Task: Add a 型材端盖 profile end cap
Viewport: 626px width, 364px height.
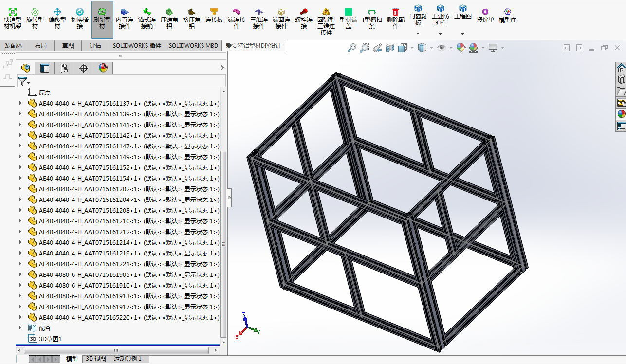Action: (349, 18)
